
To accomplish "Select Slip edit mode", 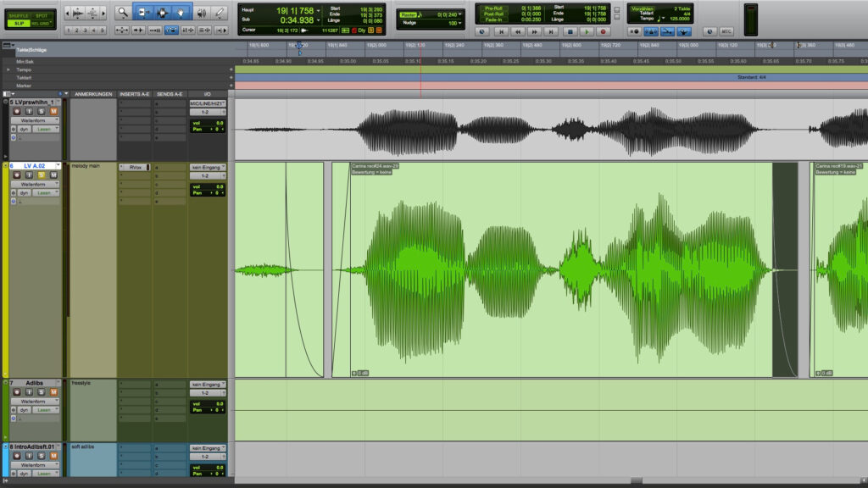I will 19,23.
